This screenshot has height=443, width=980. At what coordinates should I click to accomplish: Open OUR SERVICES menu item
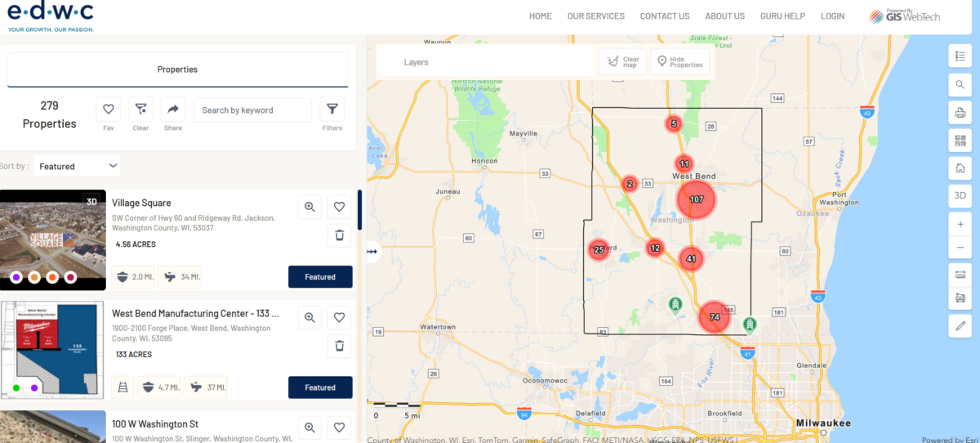click(x=596, y=16)
